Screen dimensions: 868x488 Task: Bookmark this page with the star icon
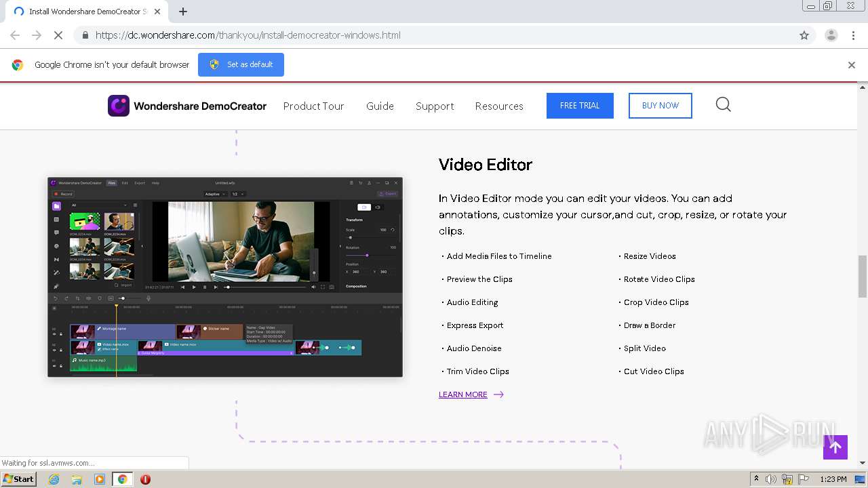pos(804,35)
